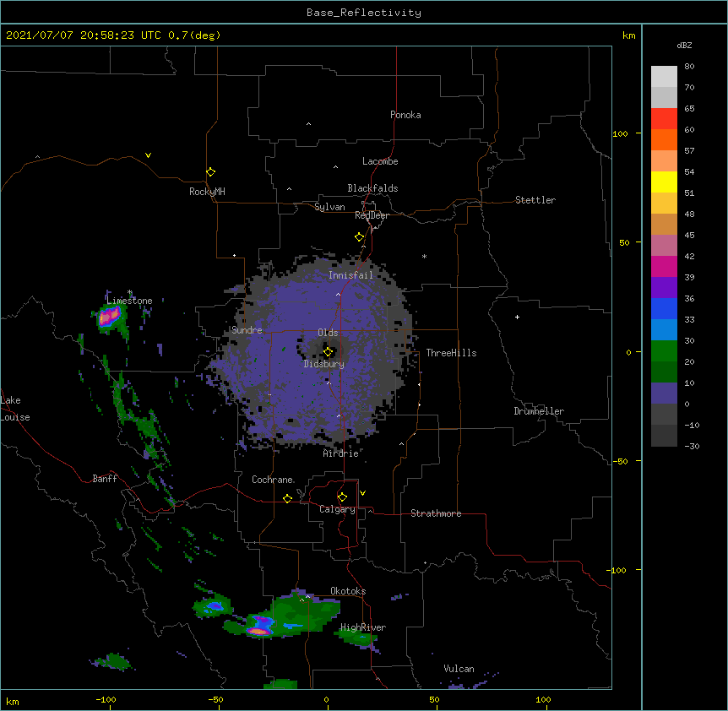
Task: Click the Airdrie label
Action: [x=341, y=453]
